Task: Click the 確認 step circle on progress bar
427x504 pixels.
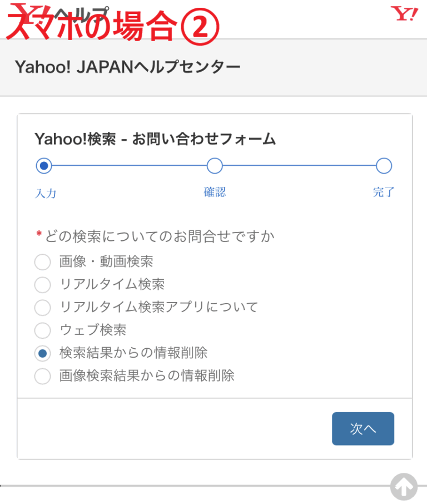Action: coord(215,166)
